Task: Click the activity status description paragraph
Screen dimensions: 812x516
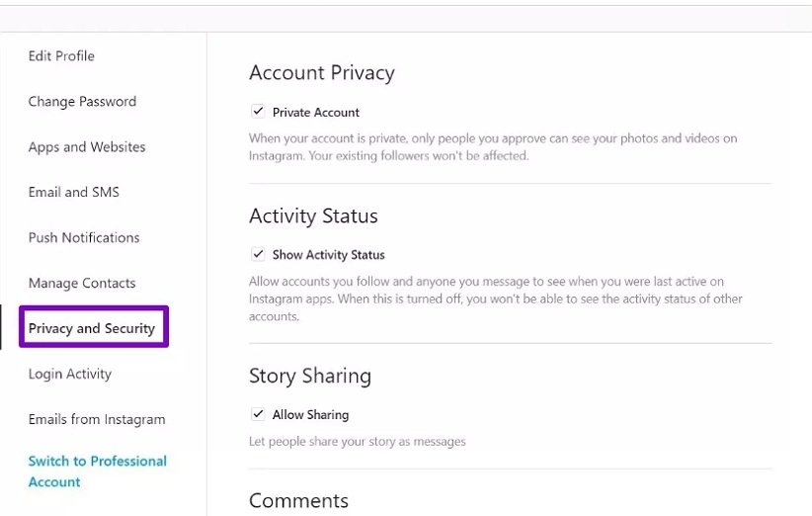Action: pyautogui.click(x=495, y=300)
